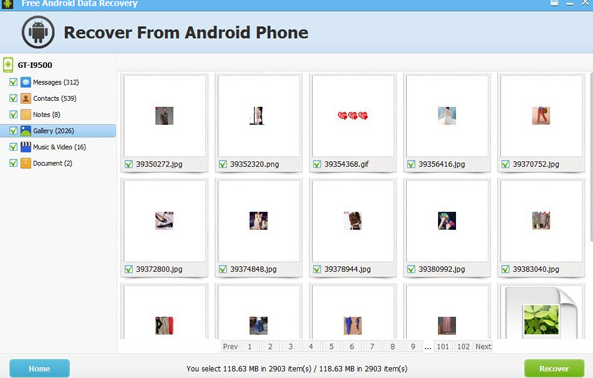Deselect the 39383040.jpg checkbox
593x378 pixels.
pos(505,269)
